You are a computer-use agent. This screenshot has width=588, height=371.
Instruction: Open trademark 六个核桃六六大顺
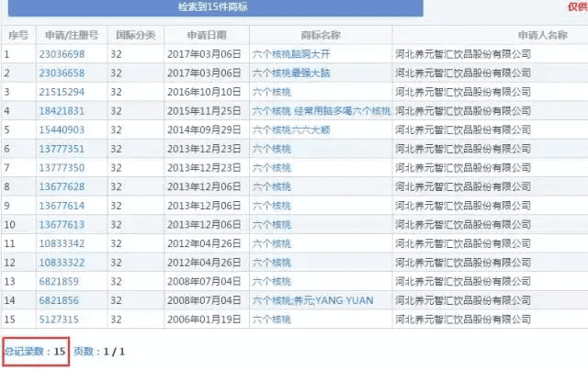pyautogui.click(x=291, y=130)
